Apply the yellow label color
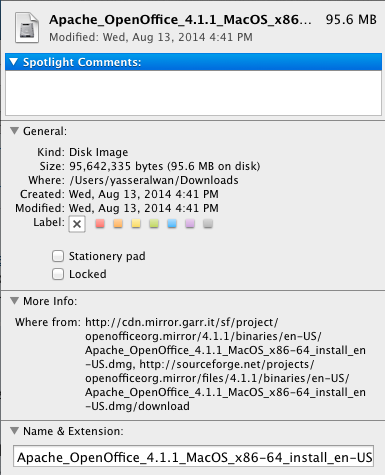385x475 pixels. [136, 223]
